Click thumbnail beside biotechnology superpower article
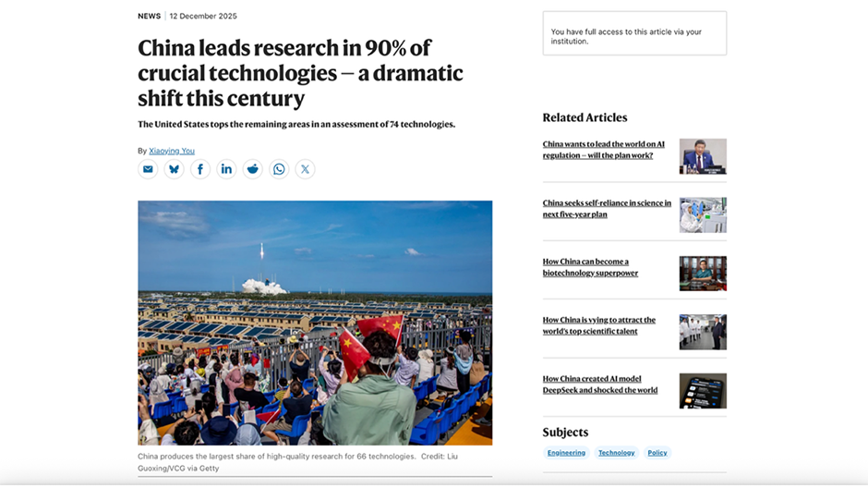 coord(703,274)
